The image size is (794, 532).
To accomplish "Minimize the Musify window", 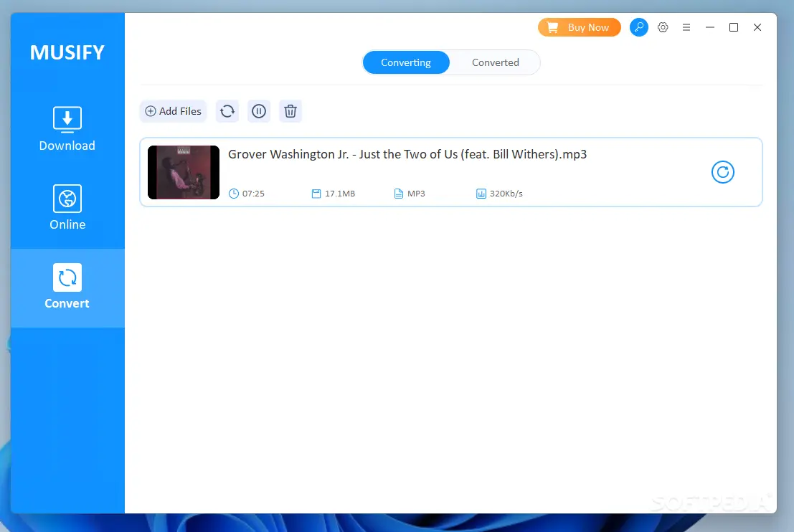I will [x=710, y=27].
